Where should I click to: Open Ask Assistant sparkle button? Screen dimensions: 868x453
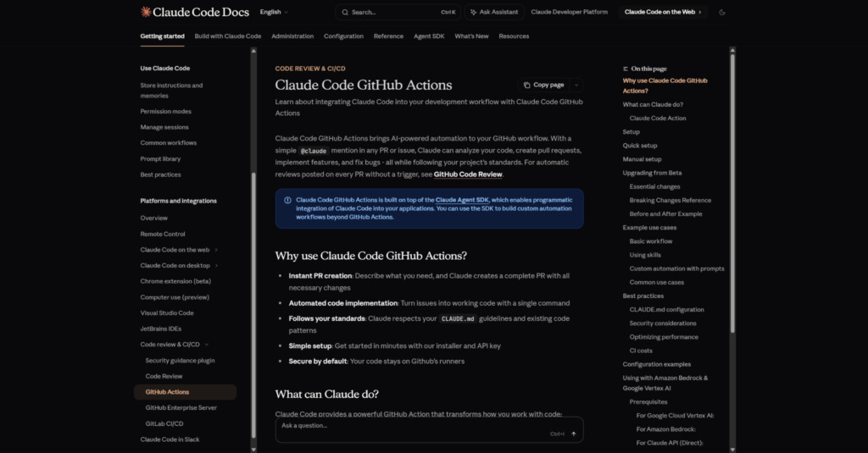tap(494, 12)
